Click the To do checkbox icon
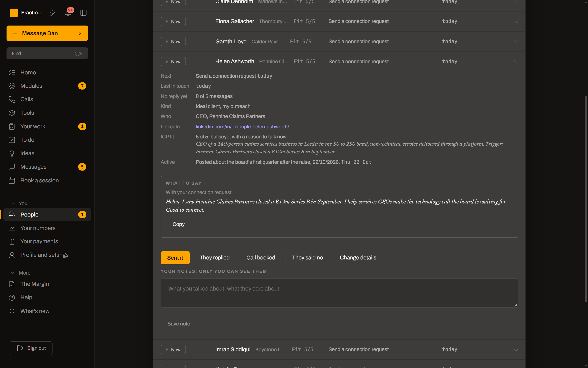 (x=12, y=140)
